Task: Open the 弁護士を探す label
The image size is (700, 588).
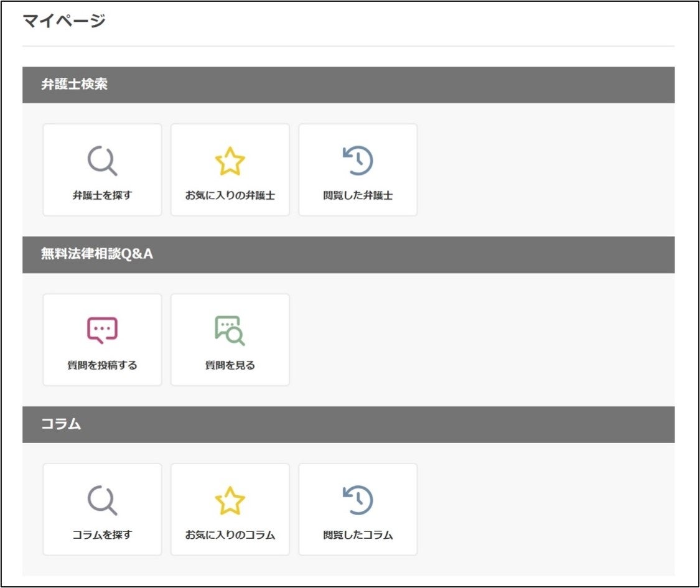Action: 102,195
